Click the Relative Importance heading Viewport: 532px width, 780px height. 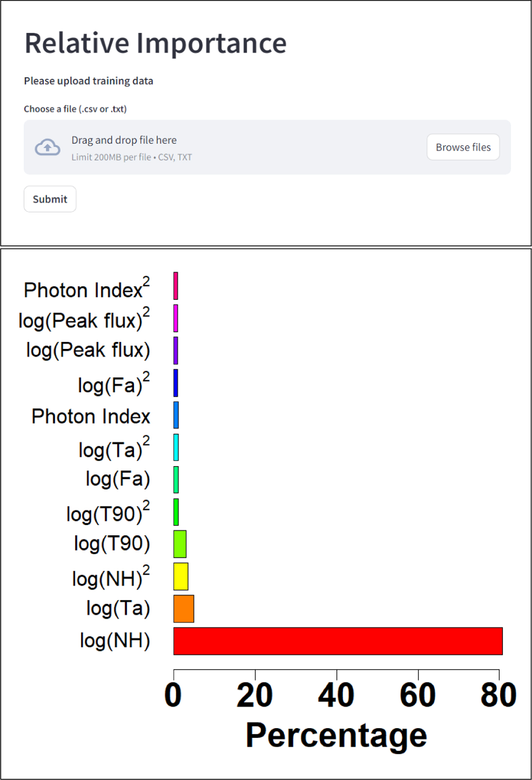[156, 43]
